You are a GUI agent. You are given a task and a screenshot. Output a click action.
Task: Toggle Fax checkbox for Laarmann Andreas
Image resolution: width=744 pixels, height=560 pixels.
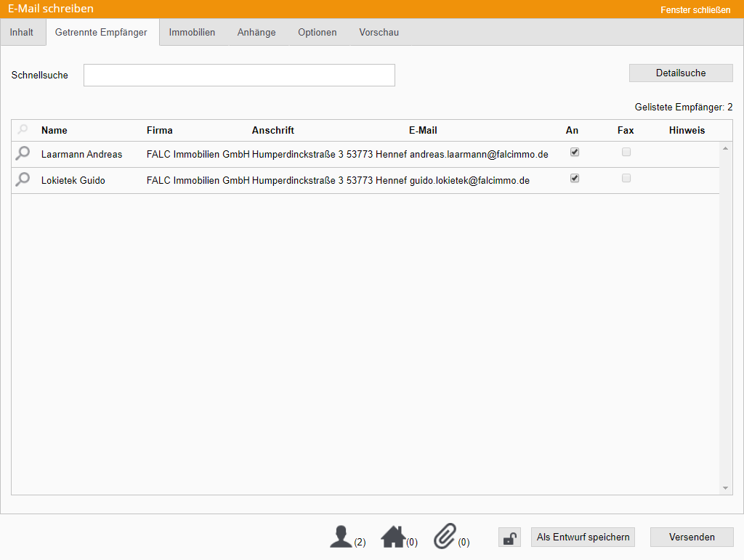pyautogui.click(x=626, y=153)
